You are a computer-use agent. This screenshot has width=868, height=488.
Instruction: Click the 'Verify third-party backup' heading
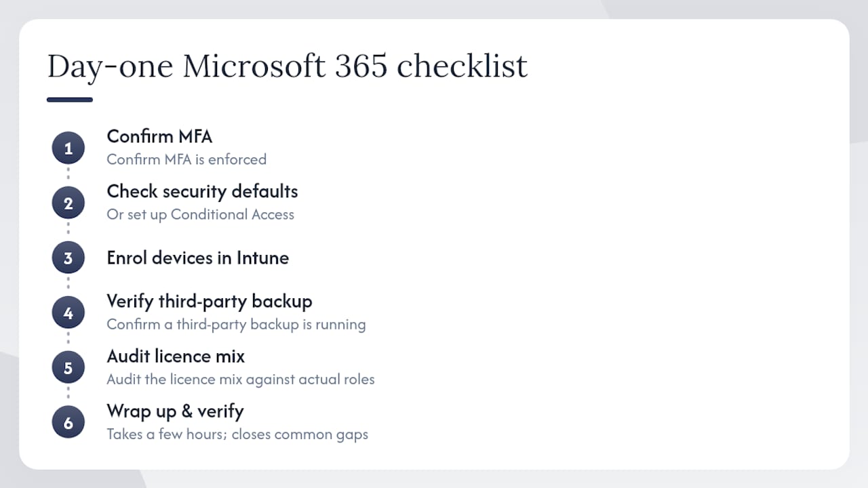210,301
